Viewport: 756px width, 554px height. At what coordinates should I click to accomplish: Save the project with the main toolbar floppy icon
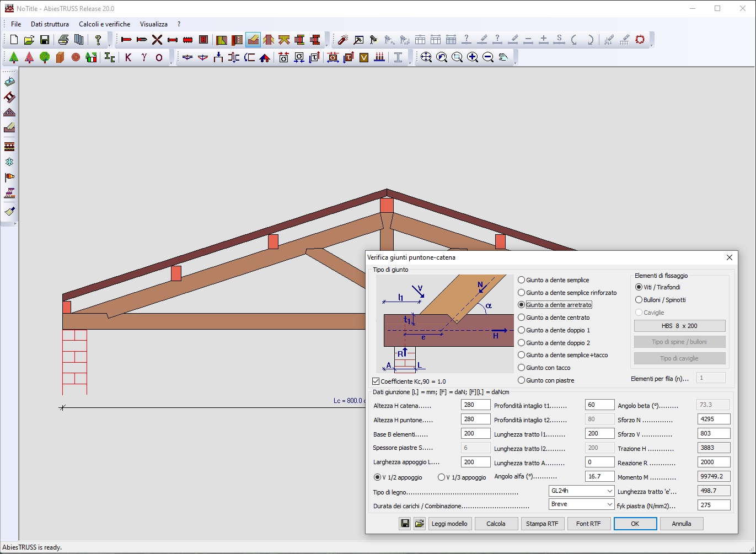(x=45, y=40)
